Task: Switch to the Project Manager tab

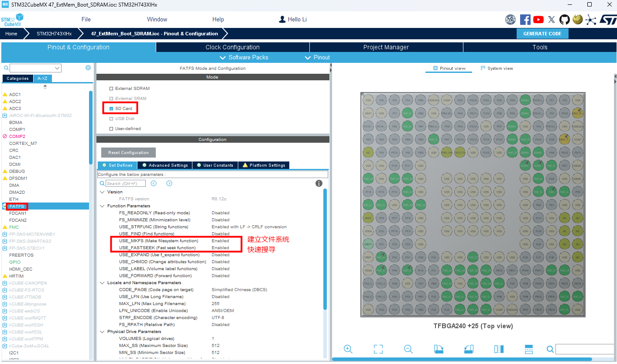Action: click(x=386, y=47)
